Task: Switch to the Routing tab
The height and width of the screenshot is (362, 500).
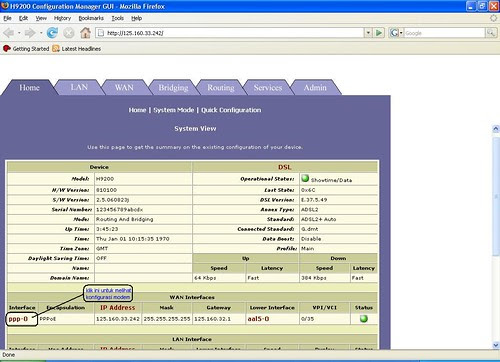Action: [x=221, y=87]
